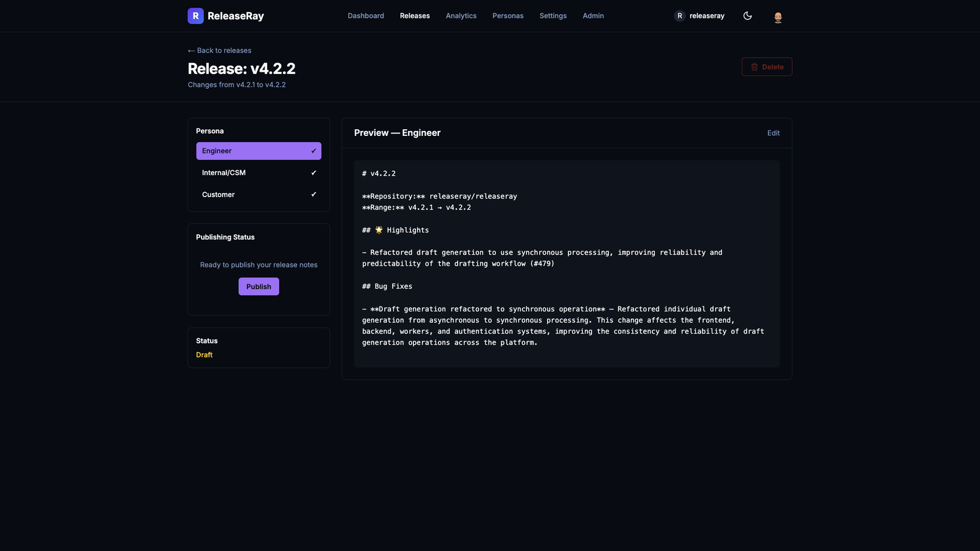Switch to the Releases page

[415, 15]
